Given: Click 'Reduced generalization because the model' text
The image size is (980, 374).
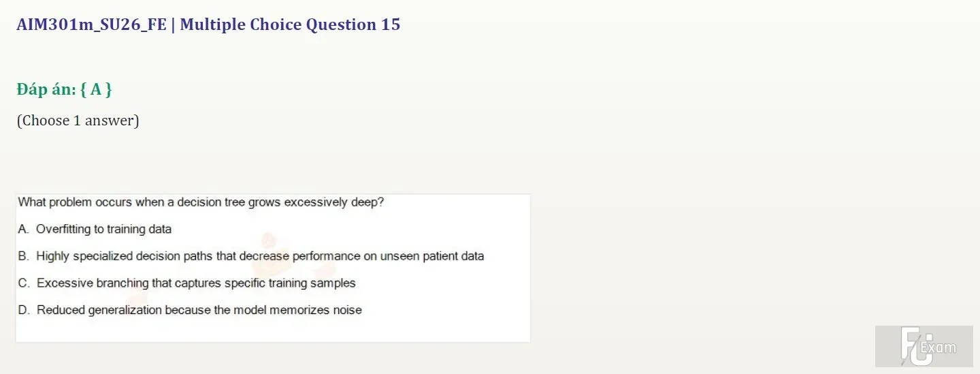Looking at the screenshot, I should (151, 311).
